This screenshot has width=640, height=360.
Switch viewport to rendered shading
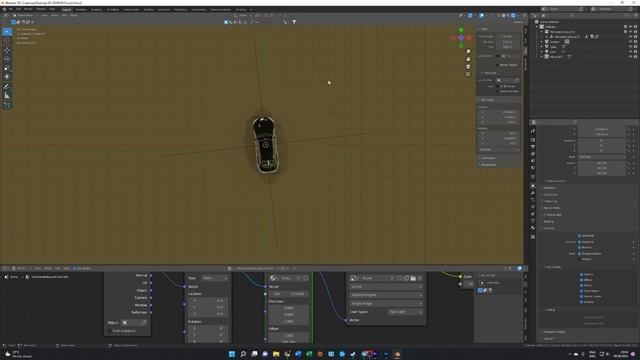pos(513,16)
